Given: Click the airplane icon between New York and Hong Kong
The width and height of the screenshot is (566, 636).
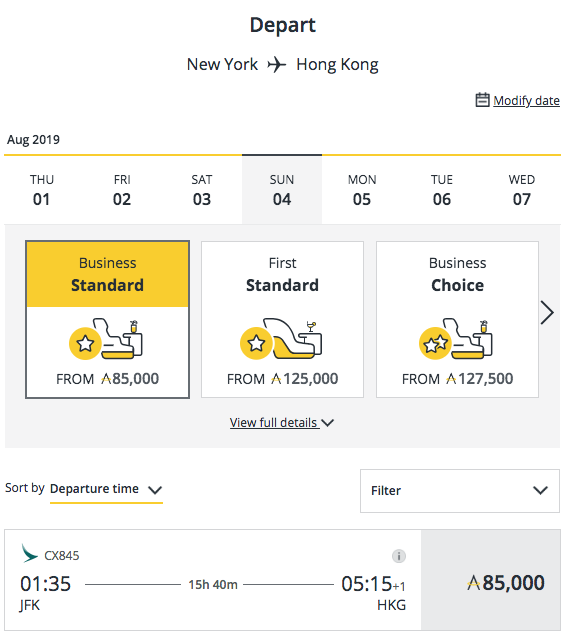Looking at the screenshot, I should pyautogui.click(x=276, y=64).
